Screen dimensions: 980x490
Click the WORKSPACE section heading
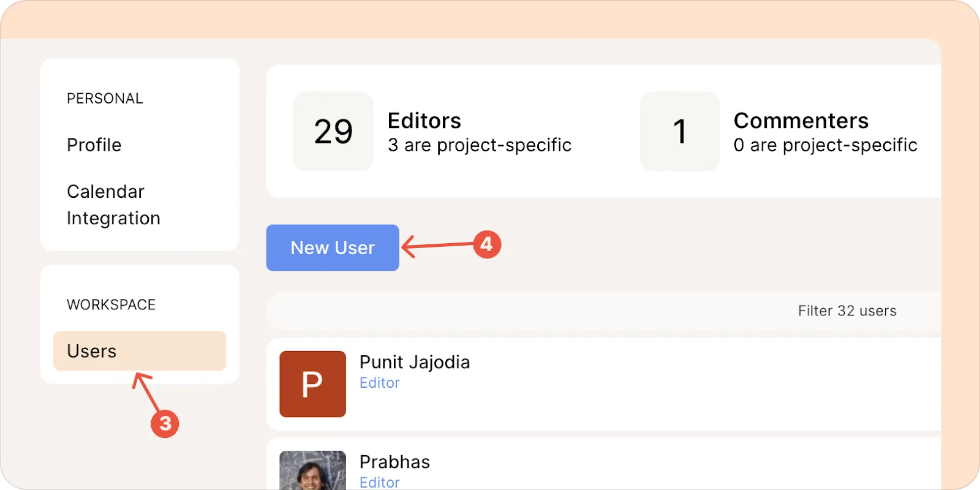coord(111,304)
